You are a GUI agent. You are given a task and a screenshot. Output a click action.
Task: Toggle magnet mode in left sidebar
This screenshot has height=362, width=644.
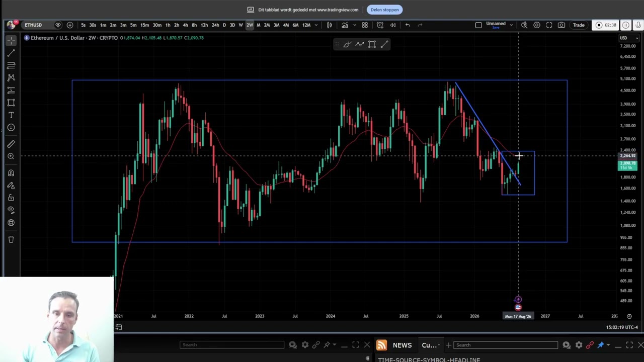(11, 173)
